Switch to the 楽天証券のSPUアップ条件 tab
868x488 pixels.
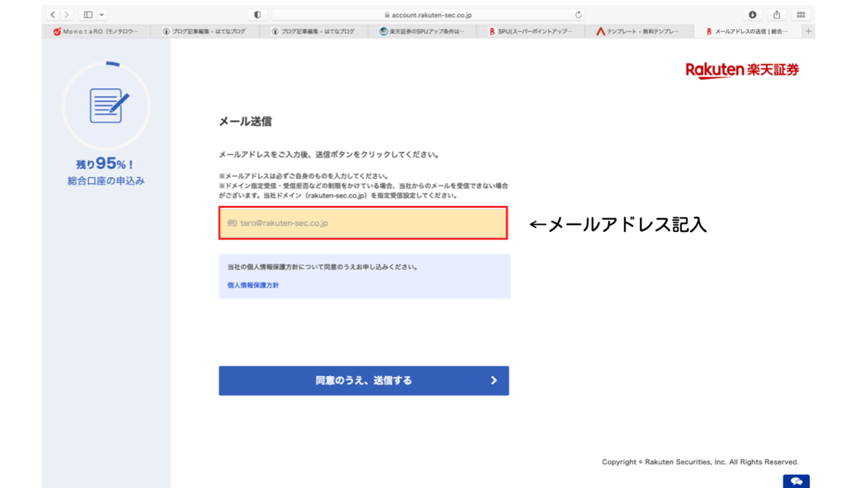[422, 32]
